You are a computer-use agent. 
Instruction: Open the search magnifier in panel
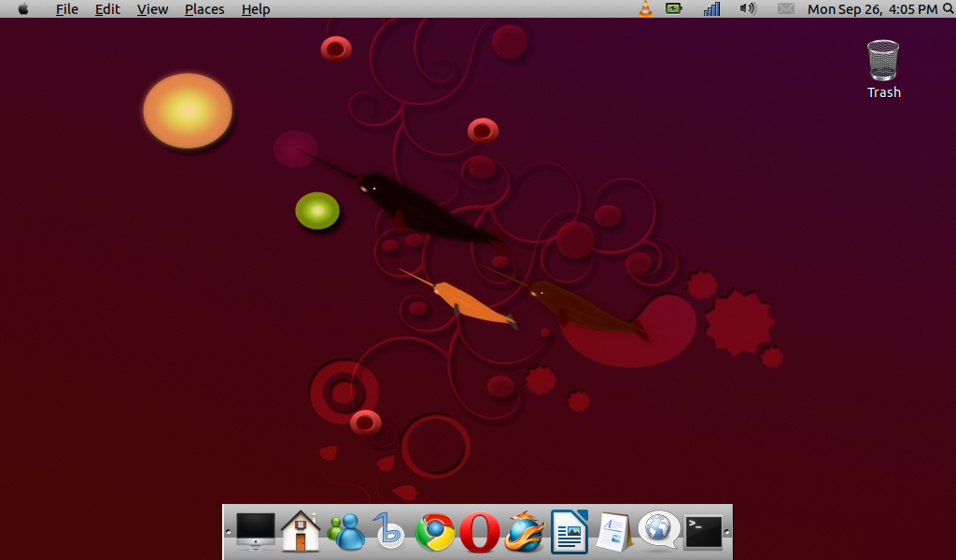click(949, 8)
